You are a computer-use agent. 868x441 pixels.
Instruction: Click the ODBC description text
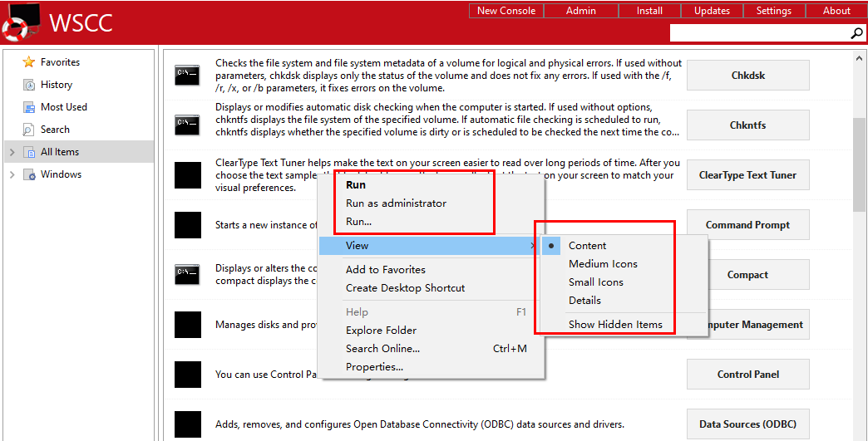420,424
